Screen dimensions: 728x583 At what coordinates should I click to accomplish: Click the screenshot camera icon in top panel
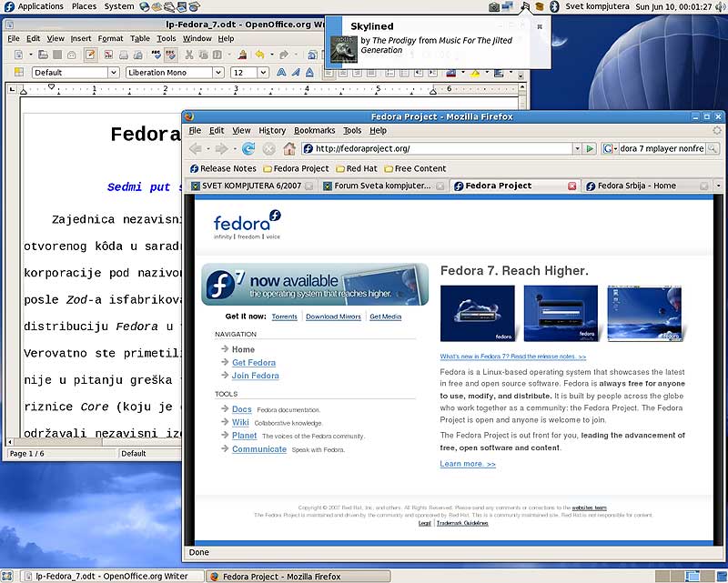click(x=494, y=6)
